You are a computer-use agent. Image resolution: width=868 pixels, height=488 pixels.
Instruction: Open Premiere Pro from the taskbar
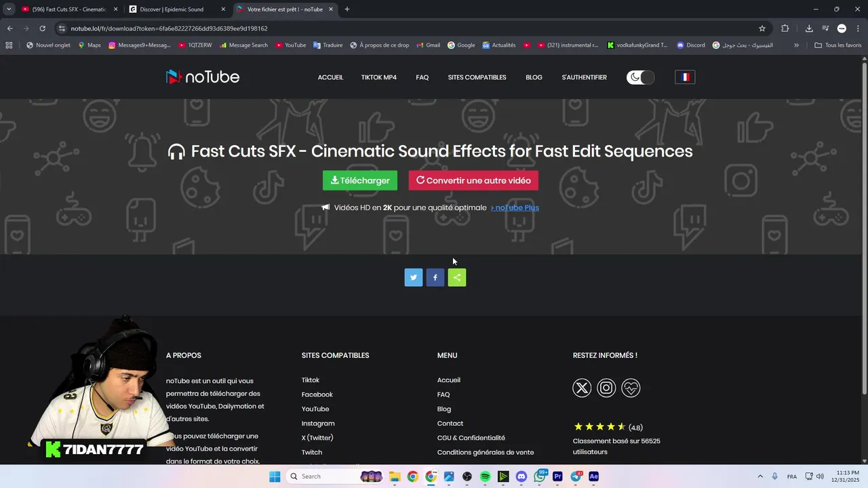[557, 476]
